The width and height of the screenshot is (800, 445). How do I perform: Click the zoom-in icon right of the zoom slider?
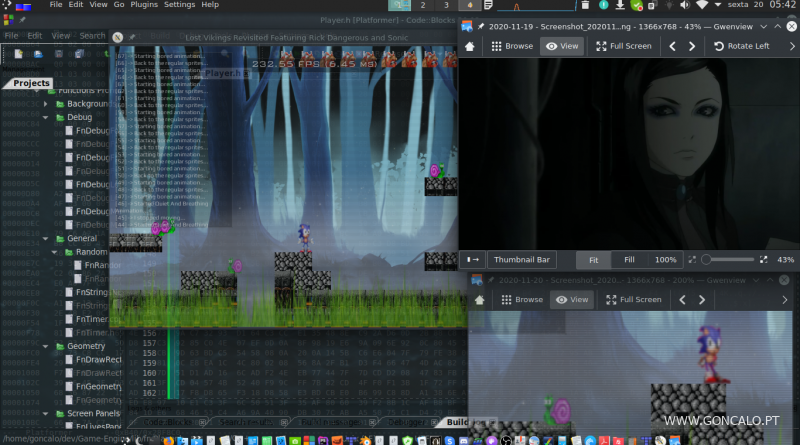763,260
